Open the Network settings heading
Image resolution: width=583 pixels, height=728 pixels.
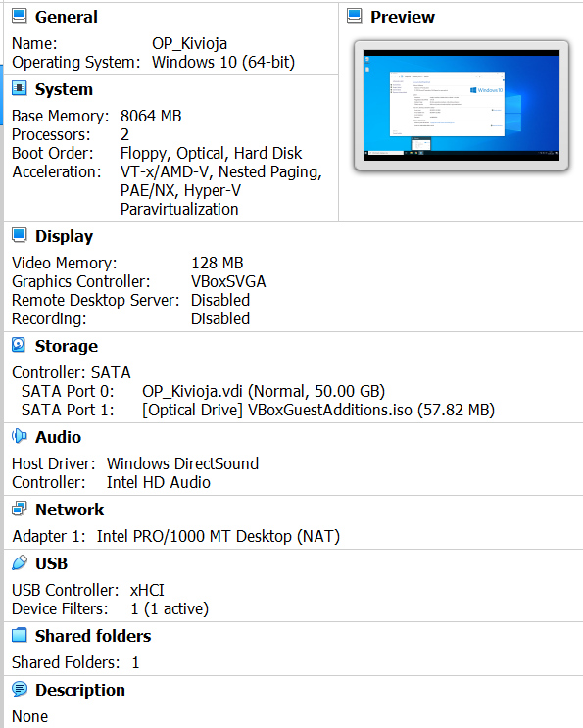(70, 510)
